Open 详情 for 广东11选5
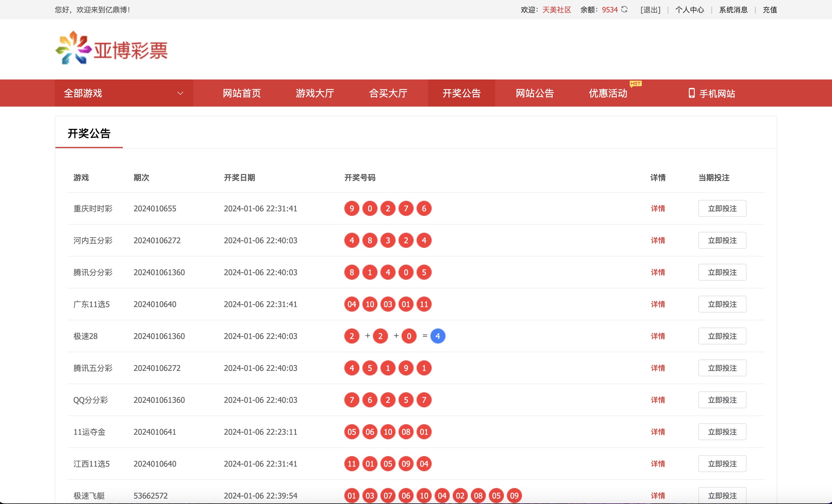The height and width of the screenshot is (504, 832). click(x=658, y=304)
